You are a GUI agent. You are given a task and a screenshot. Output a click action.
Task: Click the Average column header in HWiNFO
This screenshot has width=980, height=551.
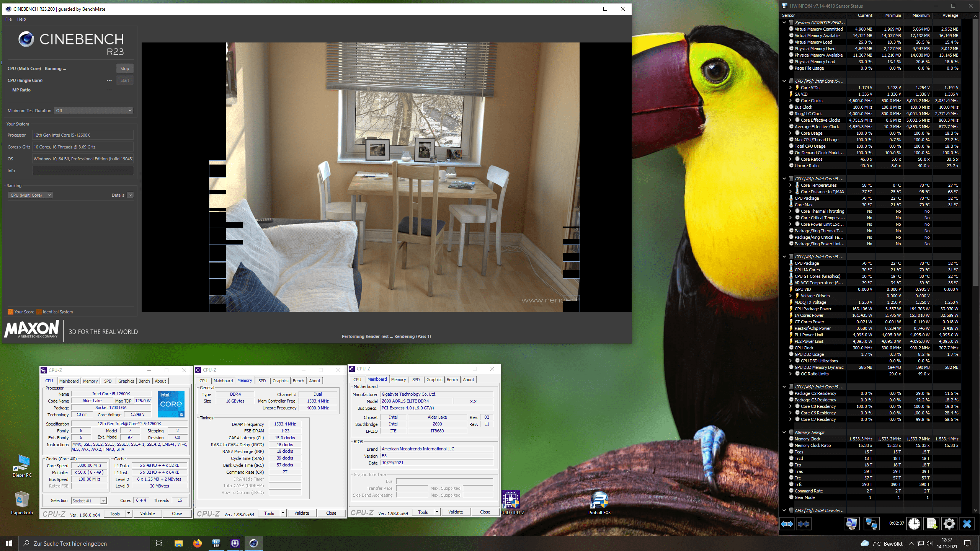(946, 15)
